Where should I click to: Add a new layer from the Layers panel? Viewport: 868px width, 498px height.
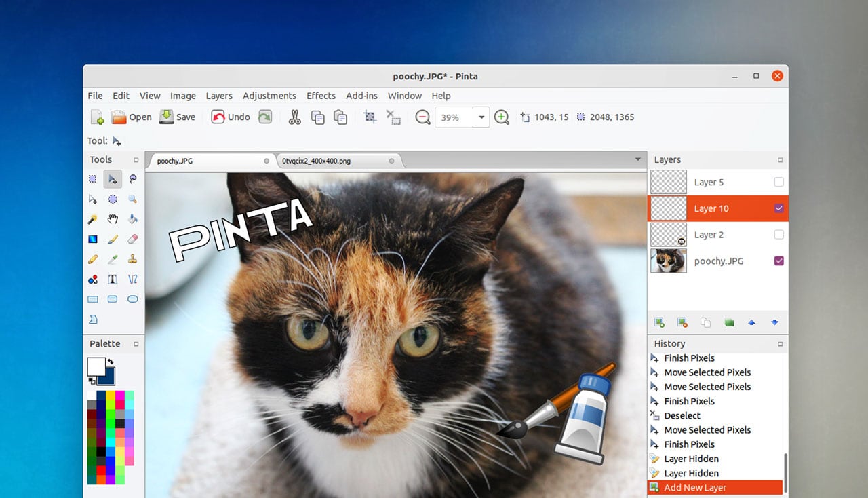coord(658,322)
